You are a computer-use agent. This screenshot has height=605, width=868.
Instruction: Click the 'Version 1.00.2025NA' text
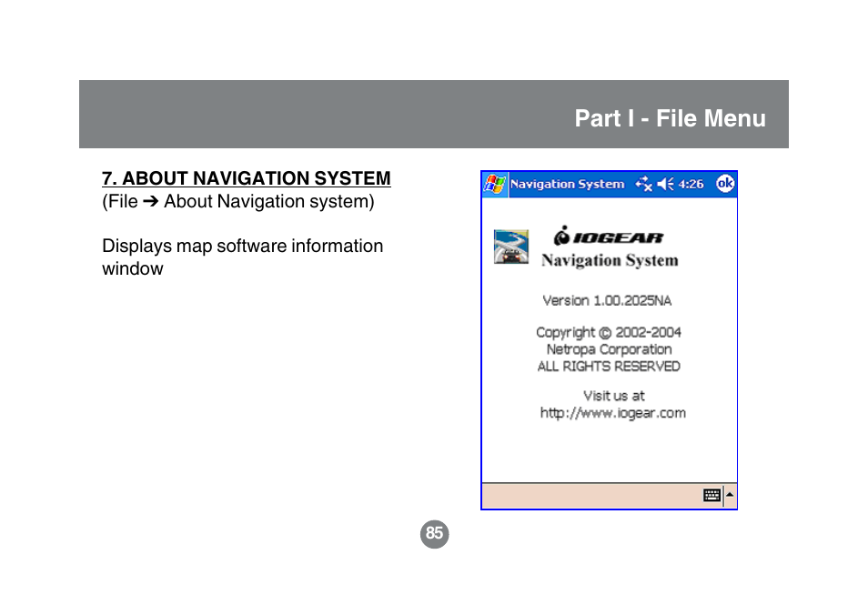[x=607, y=300]
